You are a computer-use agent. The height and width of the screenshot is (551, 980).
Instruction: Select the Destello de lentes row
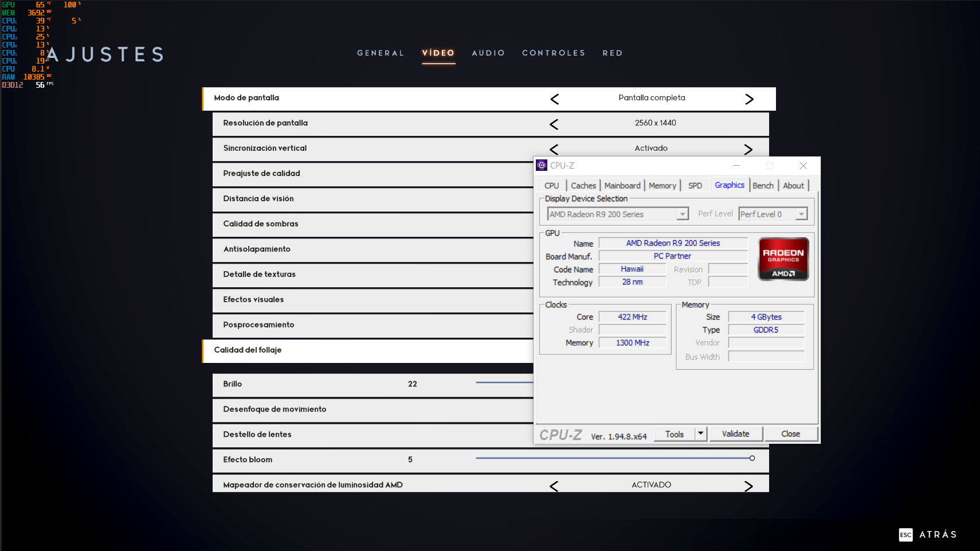point(373,435)
